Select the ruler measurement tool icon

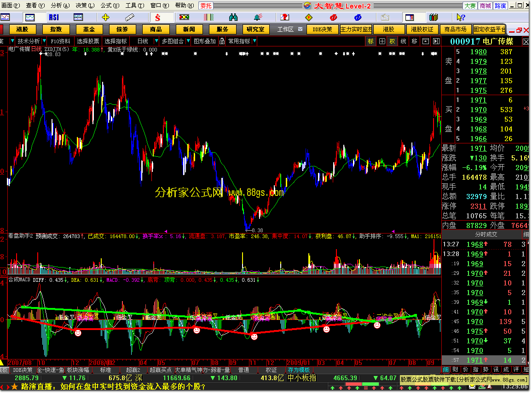coord(130,17)
